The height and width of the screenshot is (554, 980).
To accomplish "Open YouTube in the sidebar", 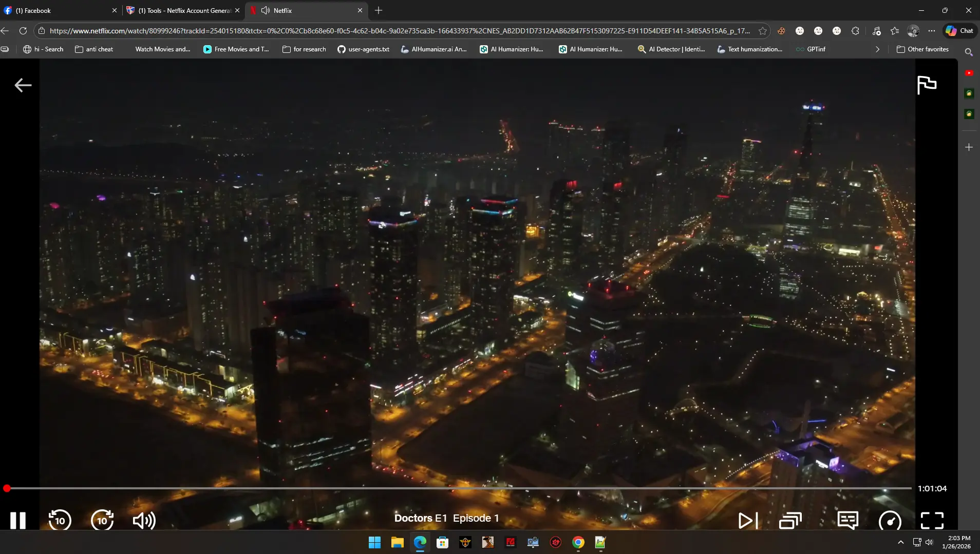I will 969,73.
